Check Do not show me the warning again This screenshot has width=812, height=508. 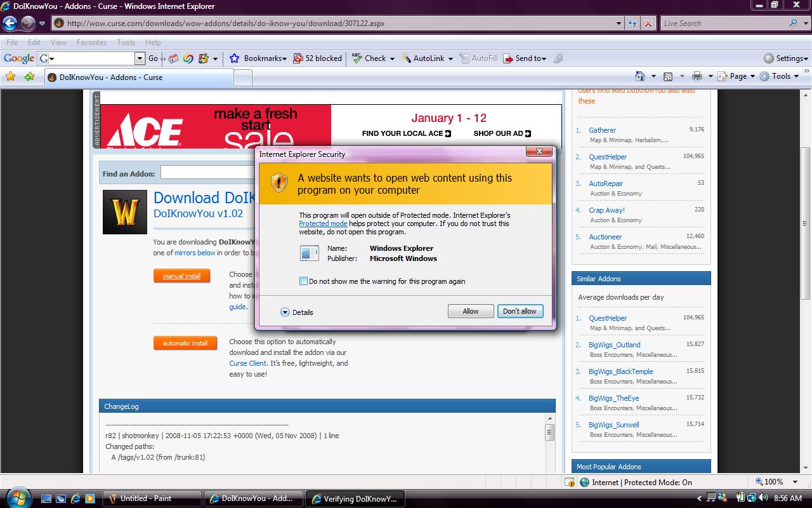[x=303, y=281]
